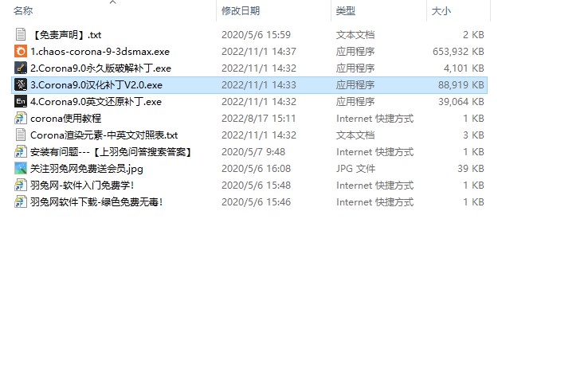Sort by the 大小 column header
The height and width of the screenshot is (379, 588).
(441, 11)
